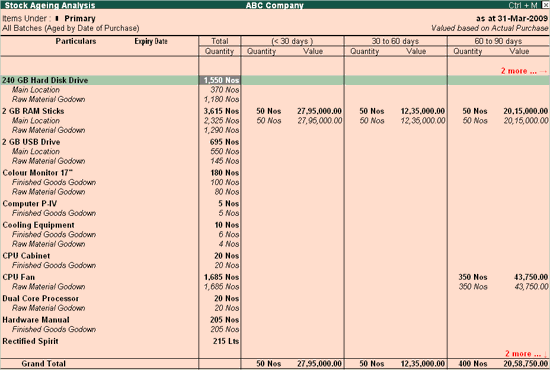Open the Colour Monitor 17" item
The height and width of the screenshot is (370, 550).
(x=38, y=173)
